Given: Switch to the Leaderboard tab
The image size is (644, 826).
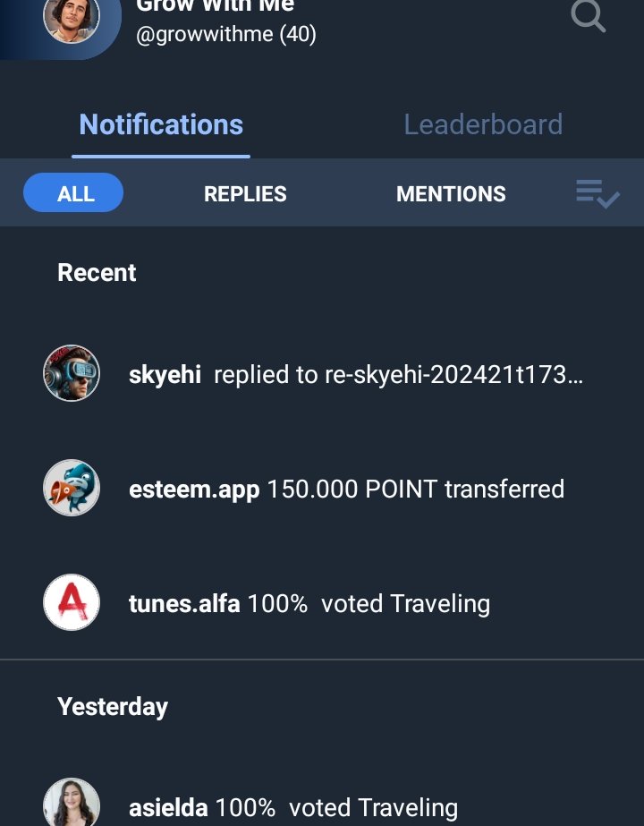Looking at the screenshot, I should coord(483,124).
